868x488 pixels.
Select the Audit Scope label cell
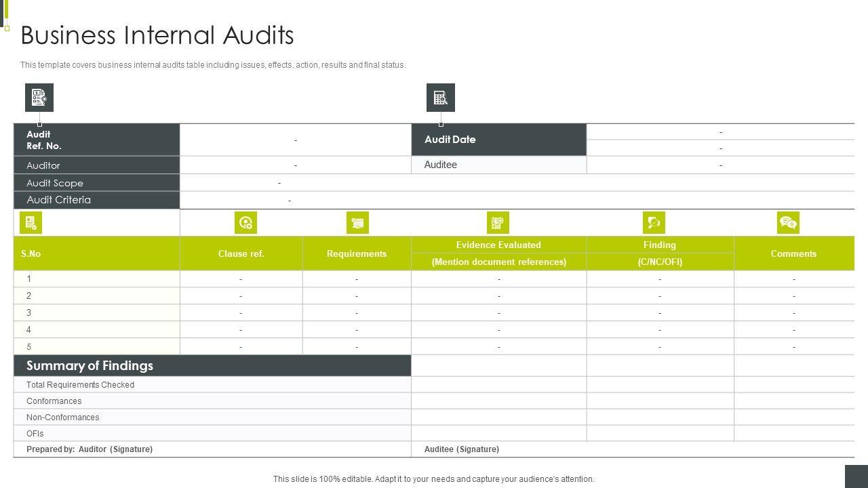coord(96,183)
